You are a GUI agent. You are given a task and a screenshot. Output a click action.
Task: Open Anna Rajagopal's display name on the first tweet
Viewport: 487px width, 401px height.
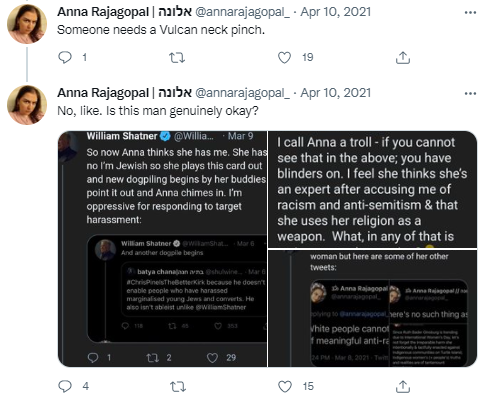pyautogui.click(x=125, y=12)
